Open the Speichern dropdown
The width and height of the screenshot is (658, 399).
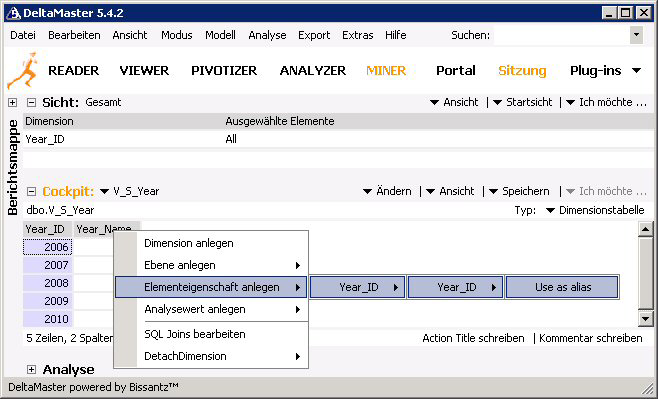pyautogui.click(x=519, y=191)
